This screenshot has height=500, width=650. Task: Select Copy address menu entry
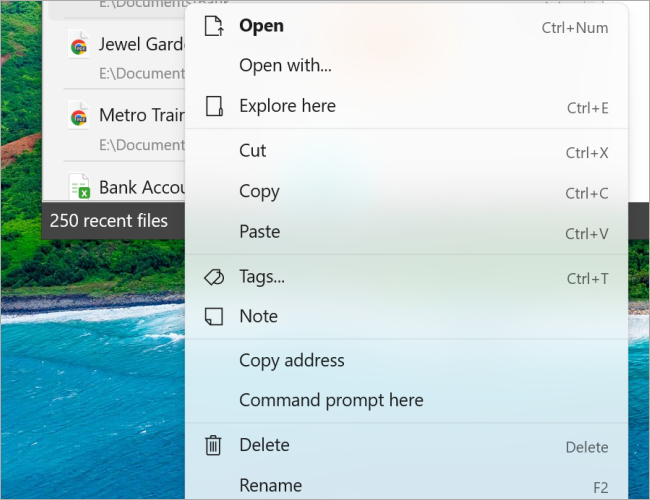[x=406, y=361]
